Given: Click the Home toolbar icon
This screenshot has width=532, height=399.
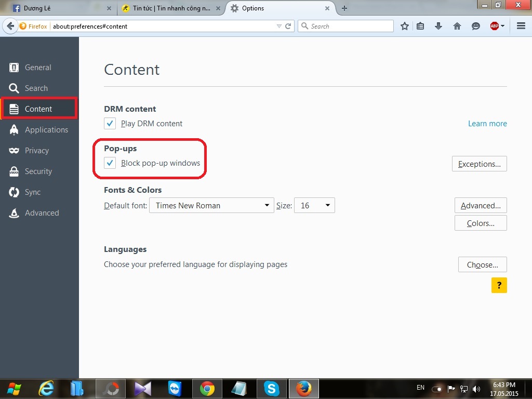Looking at the screenshot, I should (457, 26).
